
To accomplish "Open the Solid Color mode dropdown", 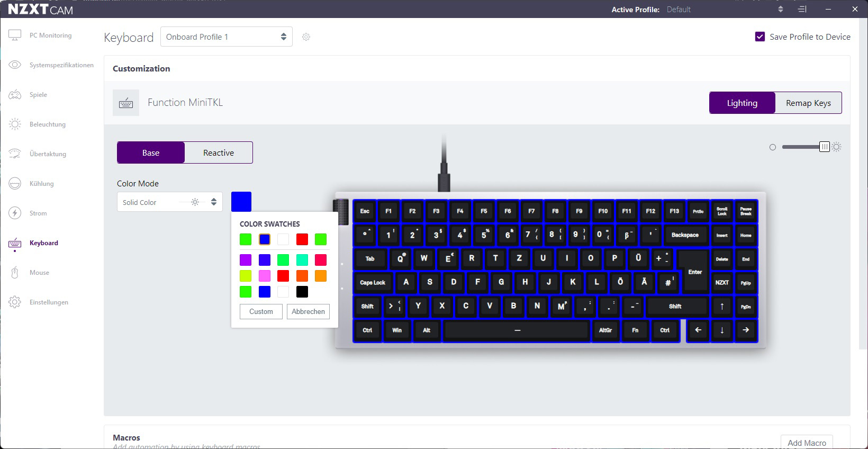I will (x=170, y=202).
